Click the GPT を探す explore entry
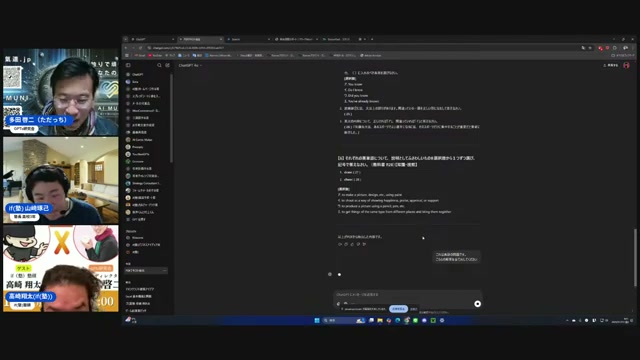Viewport: 640px width, 360px height. tap(146, 220)
